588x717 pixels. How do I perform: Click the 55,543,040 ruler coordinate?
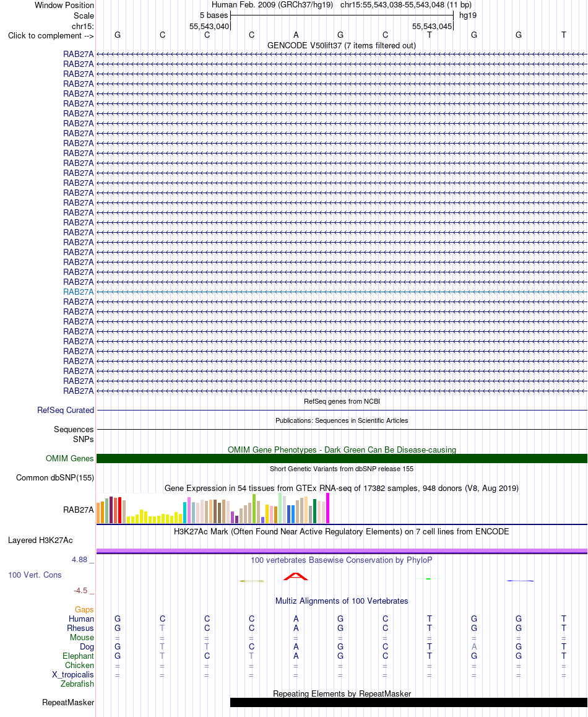209,26
